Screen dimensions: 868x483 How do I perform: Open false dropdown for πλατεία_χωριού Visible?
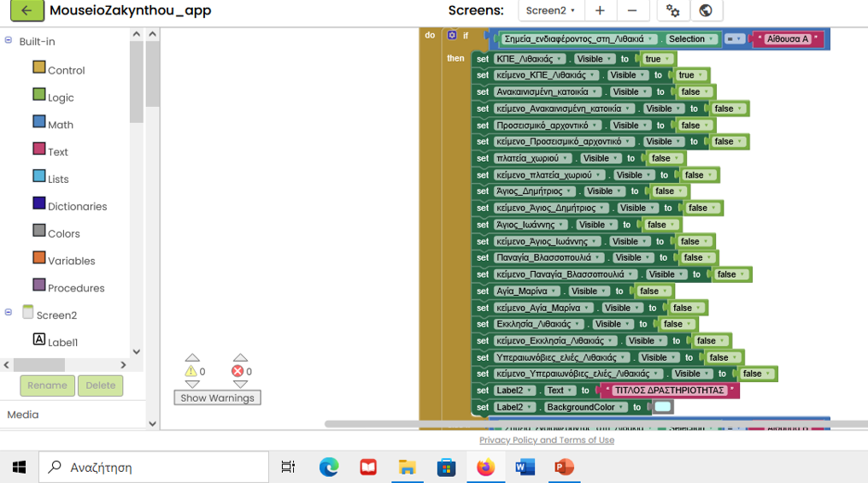[666, 158]
